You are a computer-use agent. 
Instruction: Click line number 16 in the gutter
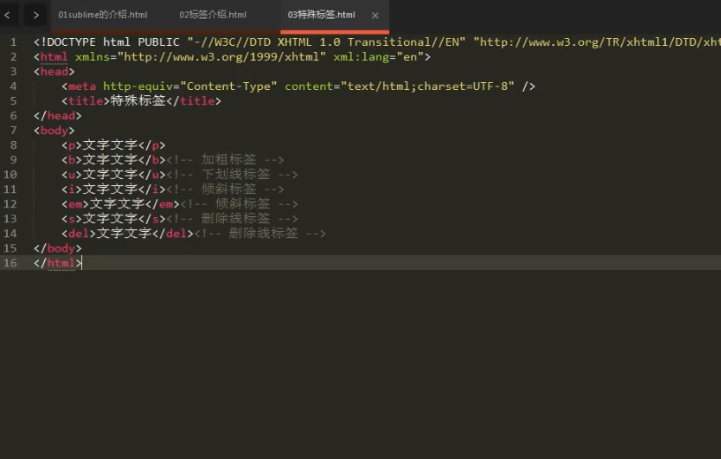coord(10,263)
